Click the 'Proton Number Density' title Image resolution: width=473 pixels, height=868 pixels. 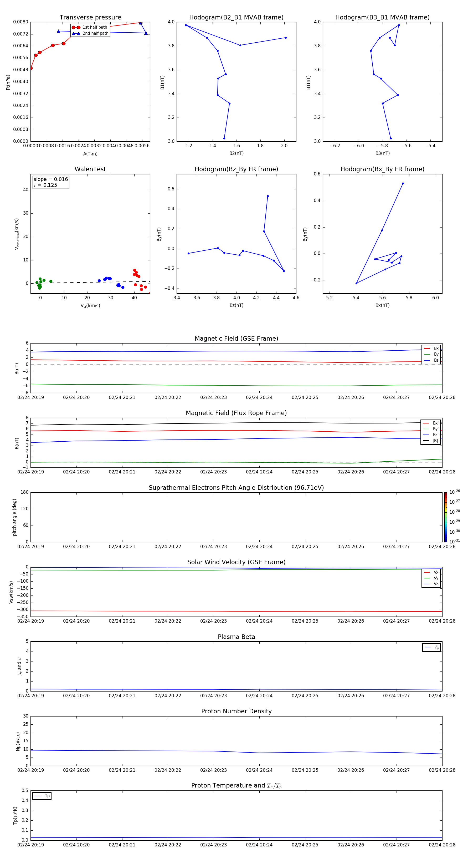[x=236, y=712]
